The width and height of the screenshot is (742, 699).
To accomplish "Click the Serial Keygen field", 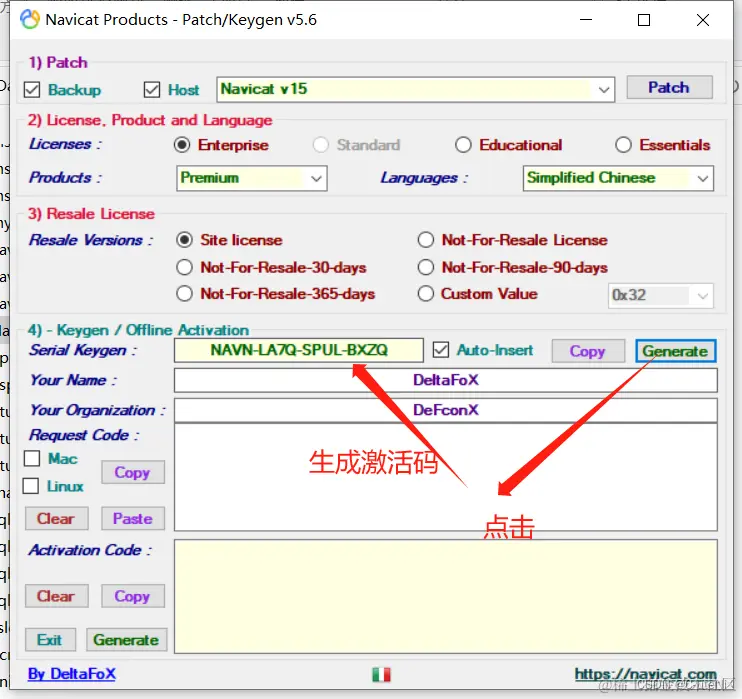I will (x=299, y=350).
